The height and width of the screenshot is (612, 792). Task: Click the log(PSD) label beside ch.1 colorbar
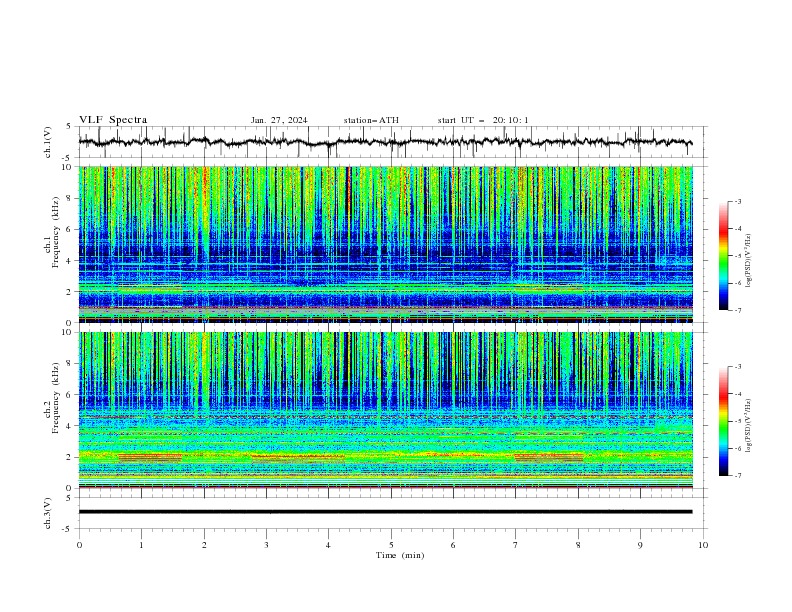point(749,261)
